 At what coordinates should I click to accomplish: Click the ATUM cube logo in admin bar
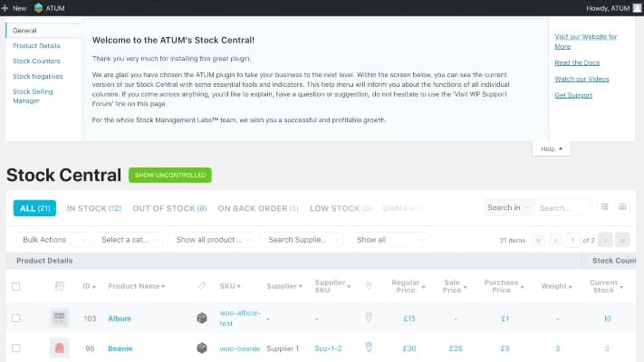38,8
